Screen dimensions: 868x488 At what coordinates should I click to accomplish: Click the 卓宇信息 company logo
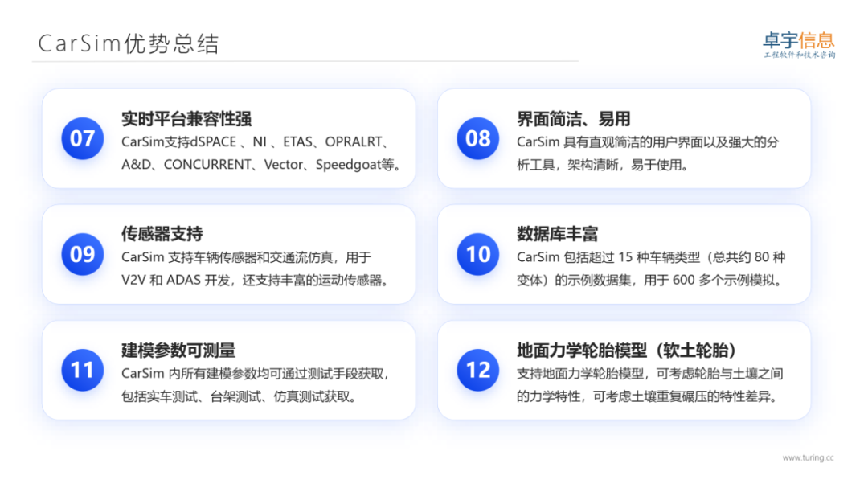tap(799, 45)
